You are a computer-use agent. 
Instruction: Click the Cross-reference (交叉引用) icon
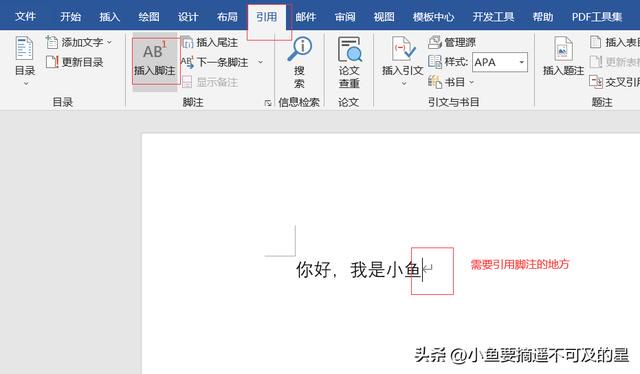point(596,82)
